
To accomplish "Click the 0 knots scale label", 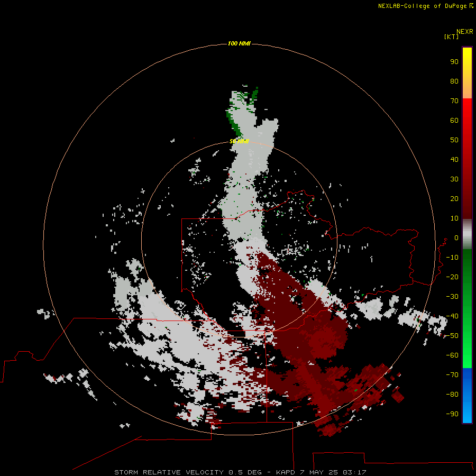I will click(x=456, y=237).
